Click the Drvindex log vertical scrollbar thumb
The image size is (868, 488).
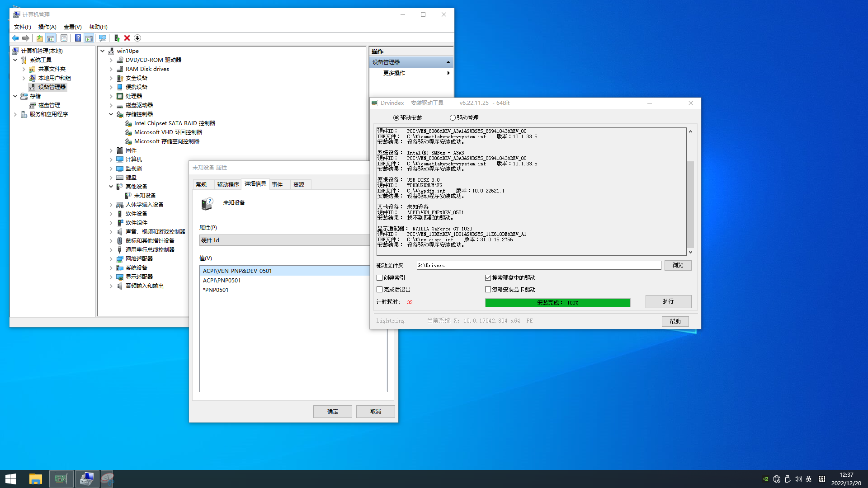[690, 204]
